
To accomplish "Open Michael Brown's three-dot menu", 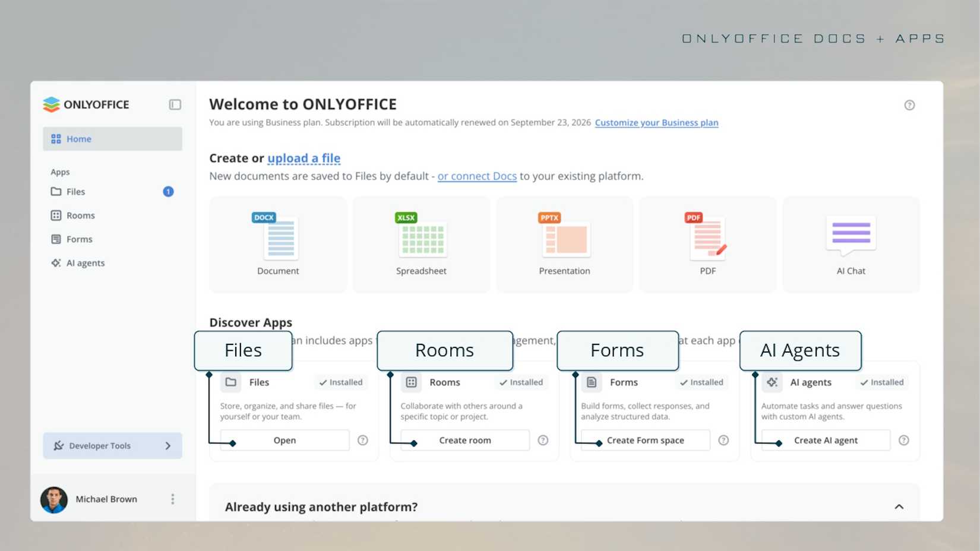I will click(173, 499).
